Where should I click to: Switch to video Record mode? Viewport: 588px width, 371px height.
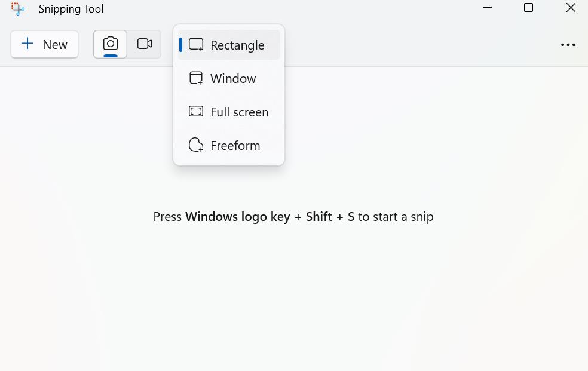coord(145,44)
